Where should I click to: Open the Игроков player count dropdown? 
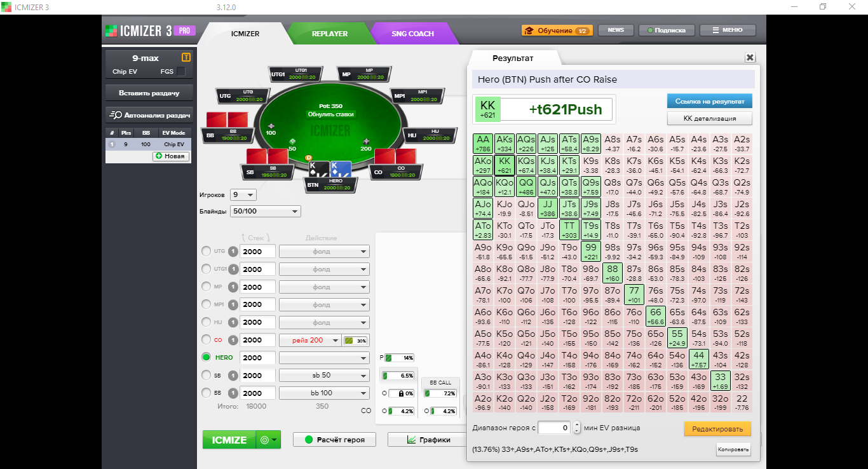(x=243, y=194)
